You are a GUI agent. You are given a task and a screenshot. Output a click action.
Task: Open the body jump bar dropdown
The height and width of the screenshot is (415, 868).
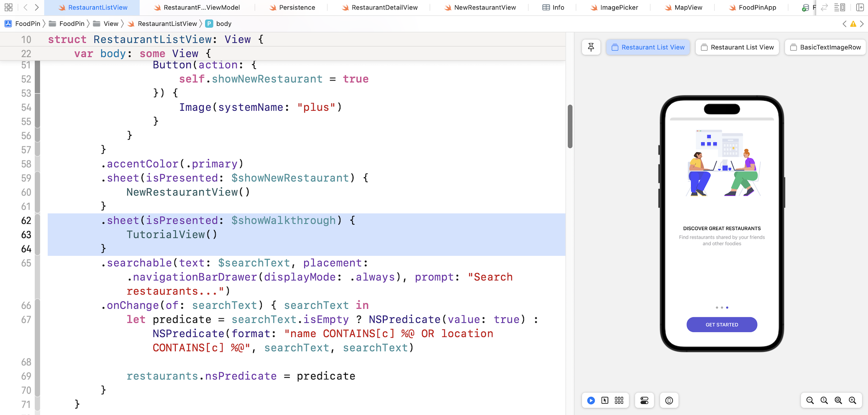click(x=223, y=24)
